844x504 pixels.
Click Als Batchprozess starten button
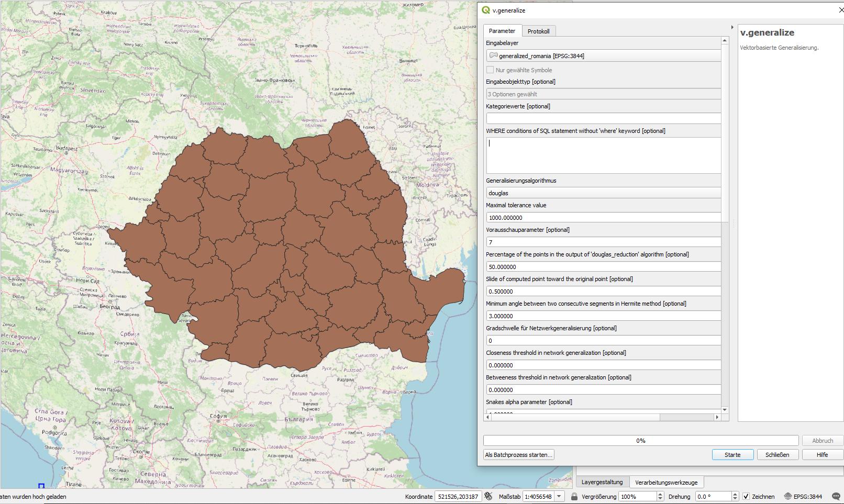coord(518,455)
